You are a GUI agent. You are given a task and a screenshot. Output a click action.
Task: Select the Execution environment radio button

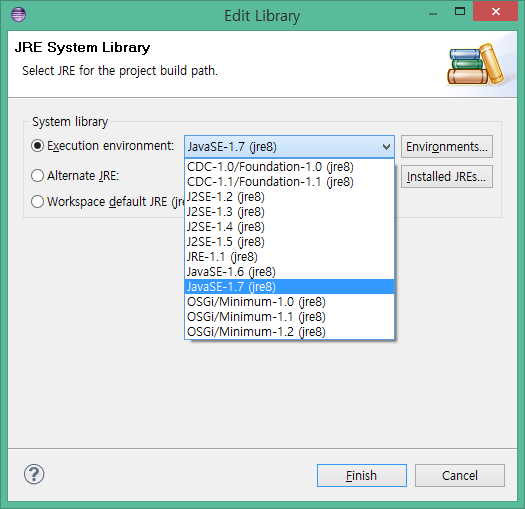[37, 146]
